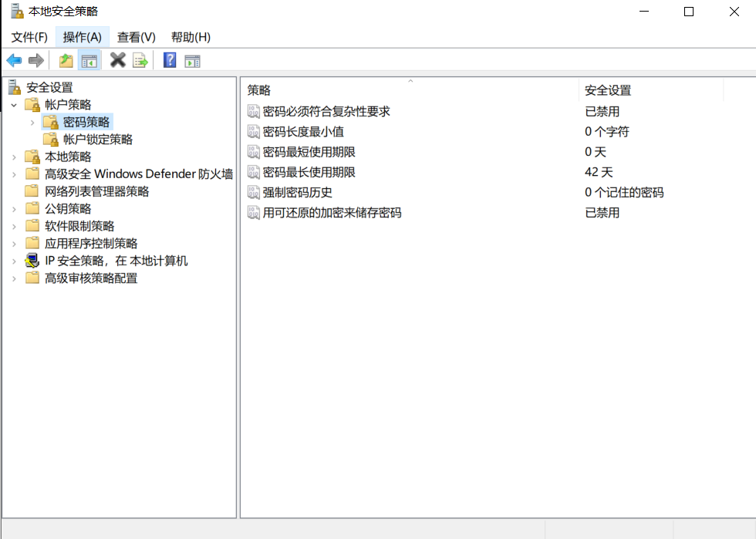The image size is (756, 539).
Task: Sort by the 安全设置 column header
Action: [651, 89]
